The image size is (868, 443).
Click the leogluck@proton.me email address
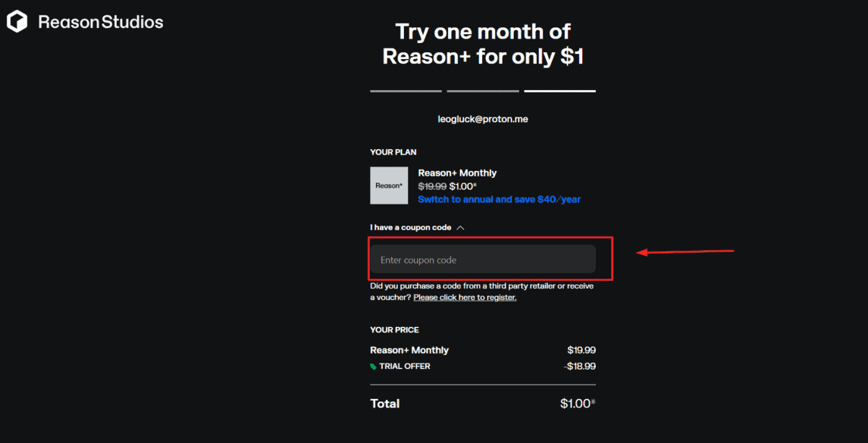click(x=483, y=119)
